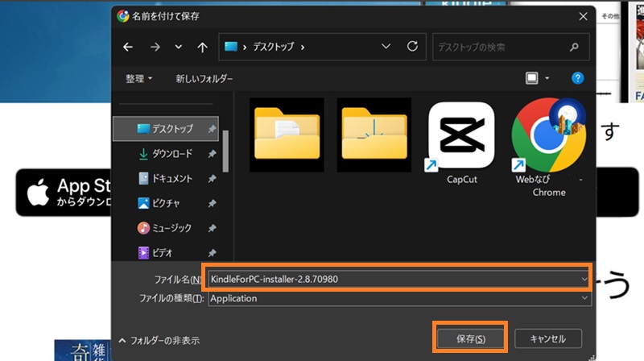The height and width of the screenshot is (361, 644).
Task: Open the 整理 menu
Action: [x=138, y=78]
